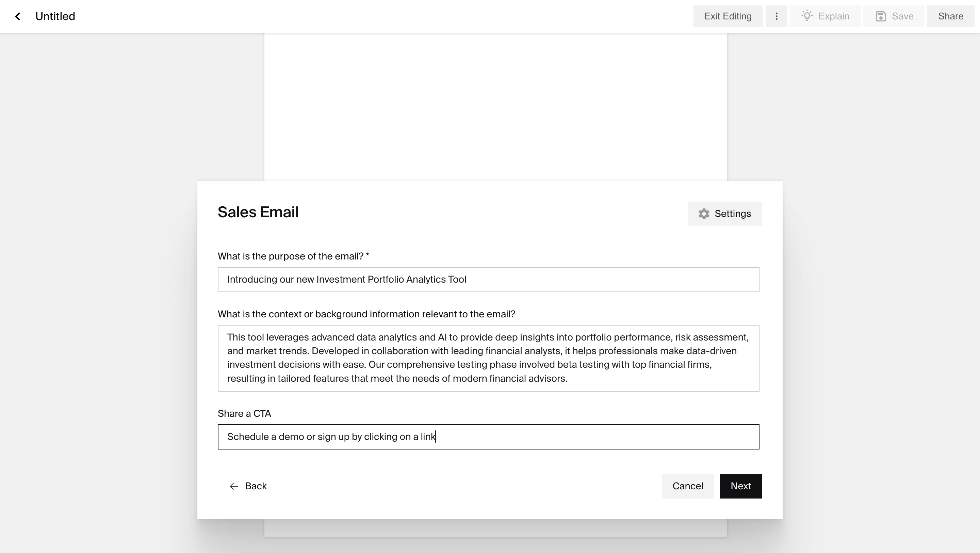Screen dimensions: 980x553
Task: Focus the email purpose input field
Action: [x=488, y=280]
